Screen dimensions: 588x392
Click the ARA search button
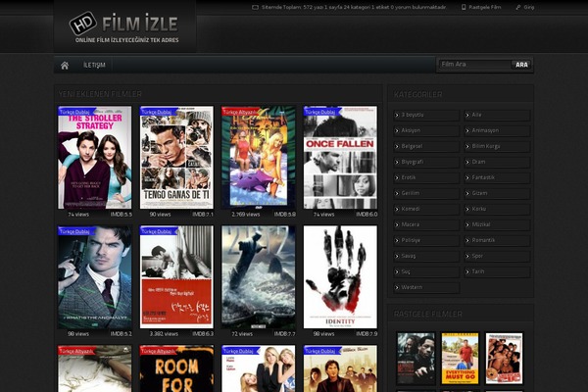tap(521, 65)
